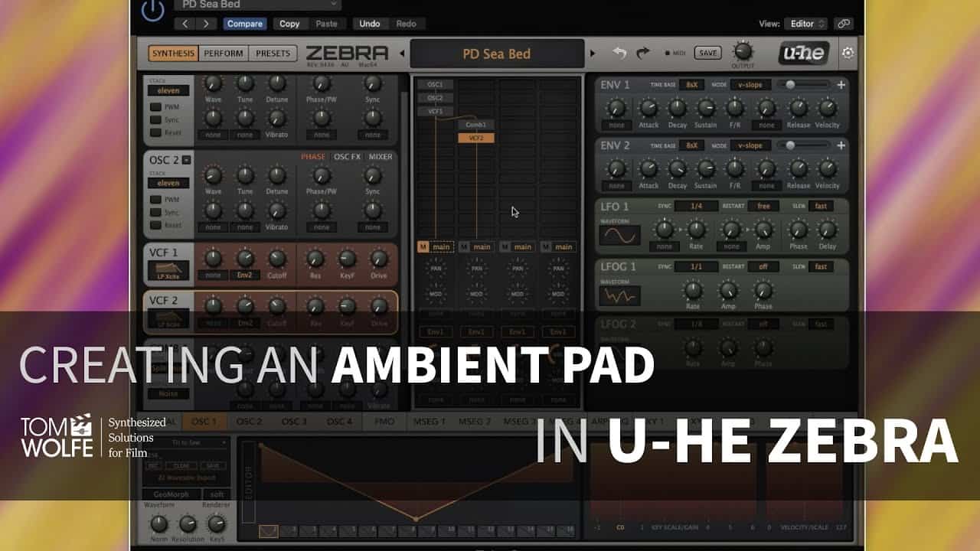Image resolution: width=980 pixels, height=551 pixels.
Task: Collapse OSC 2 panel with small arrow button
Action: pos(187,160)
